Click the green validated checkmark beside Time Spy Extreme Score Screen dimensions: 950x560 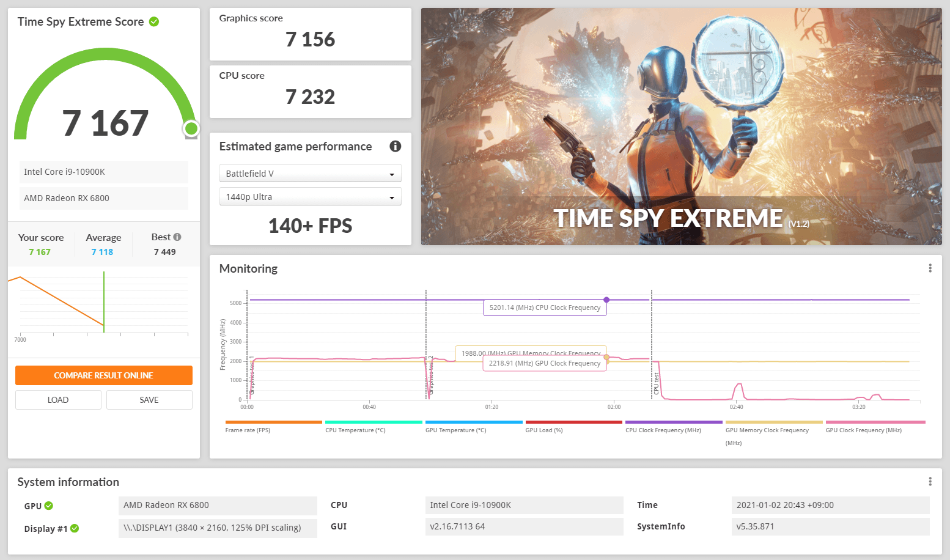pyautogui.click(x=154, y=22)
